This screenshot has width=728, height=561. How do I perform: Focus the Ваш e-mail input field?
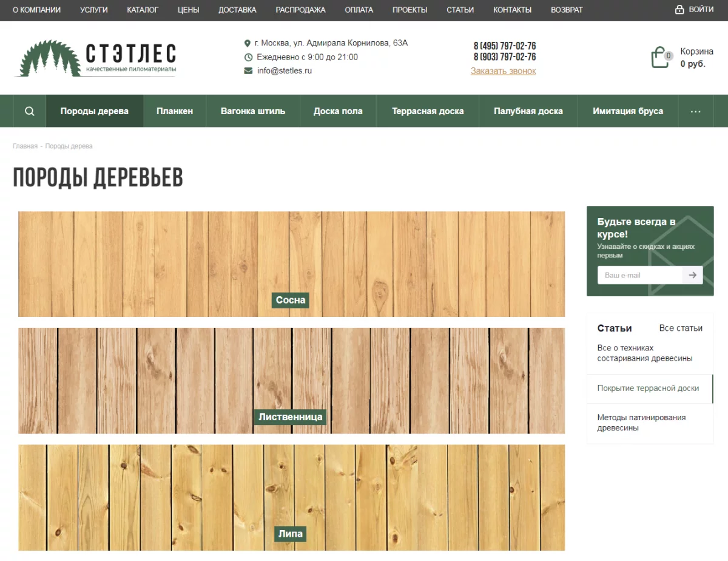[x=640, y=275]
